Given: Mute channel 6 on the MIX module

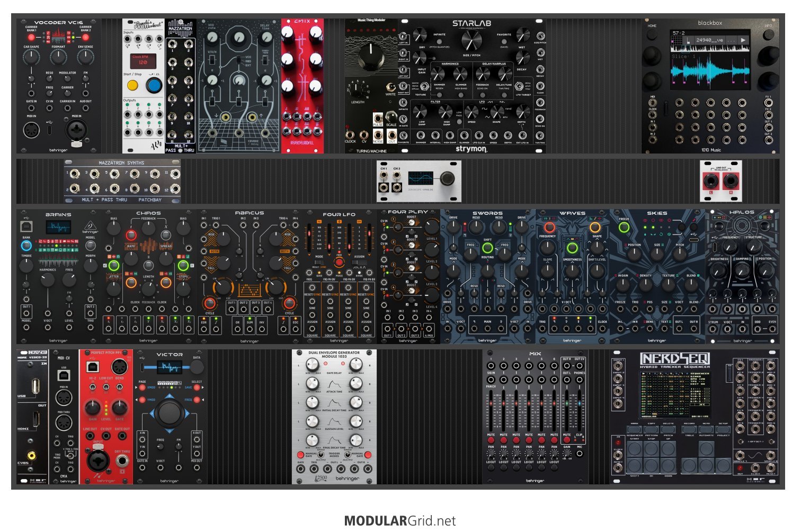Looking at the screenshot, I should [554, 440].
